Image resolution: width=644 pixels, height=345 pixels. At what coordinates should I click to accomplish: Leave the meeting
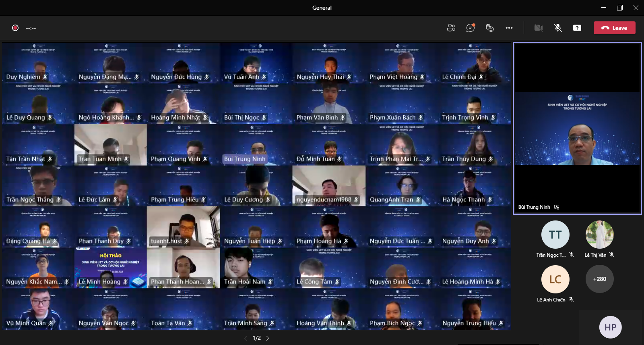point(614,28)
